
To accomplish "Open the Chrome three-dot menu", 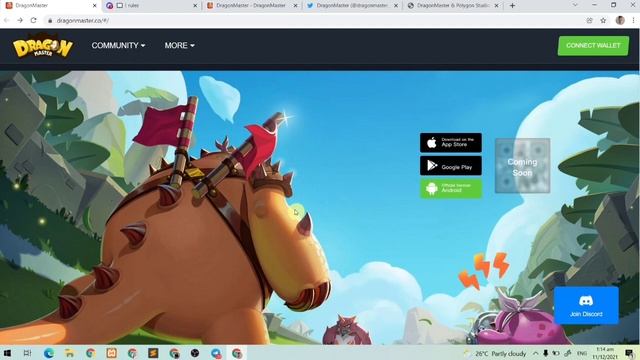I will tap(634, 20).
